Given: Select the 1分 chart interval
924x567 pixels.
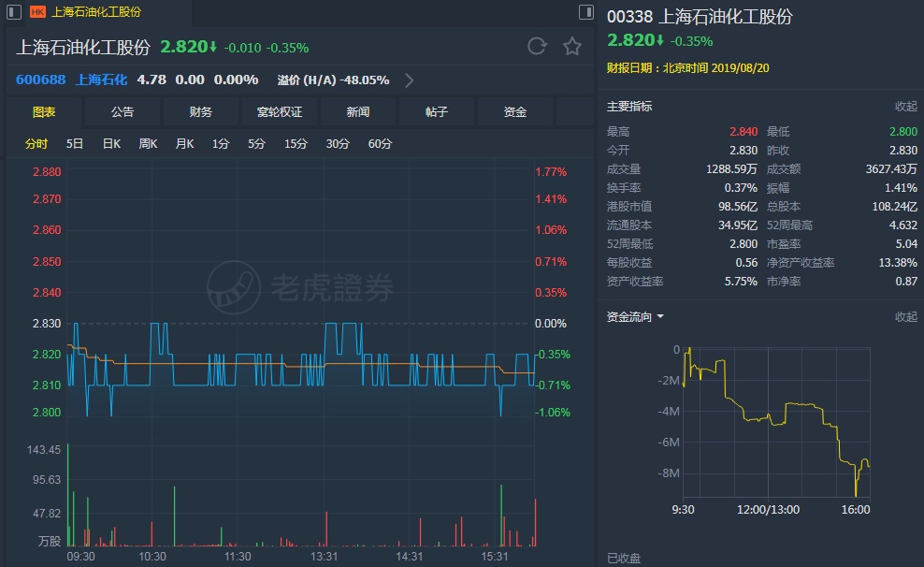Looking at the screenshot, I should point(221,144).
